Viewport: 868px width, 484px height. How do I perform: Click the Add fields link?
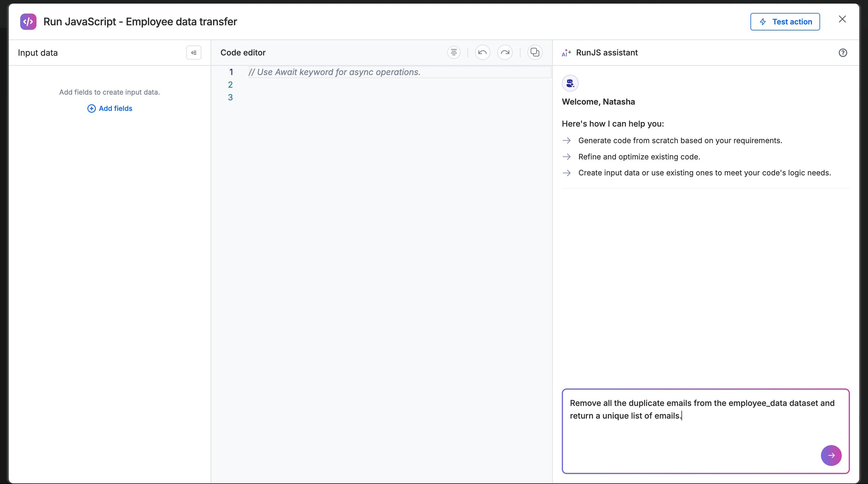(x=115, y=108)
